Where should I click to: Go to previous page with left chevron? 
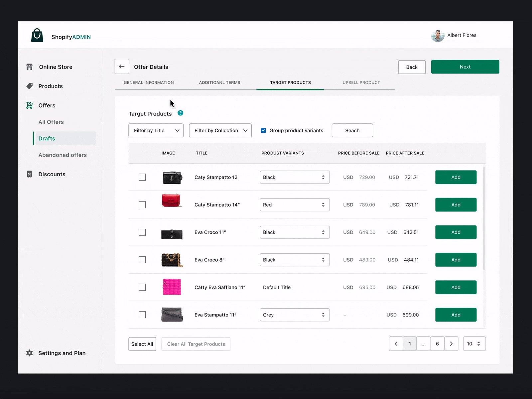point(396,344)
